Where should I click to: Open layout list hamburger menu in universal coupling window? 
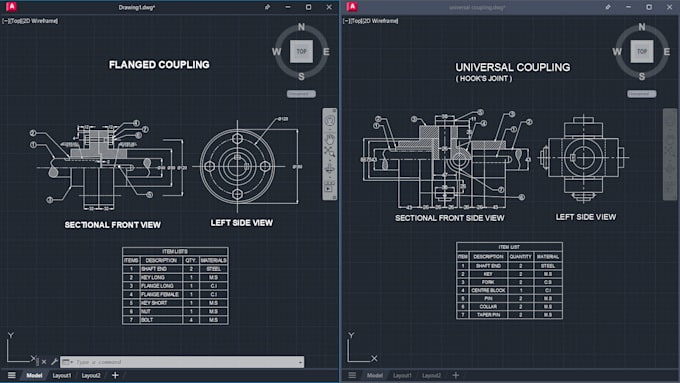pos(352,375)
